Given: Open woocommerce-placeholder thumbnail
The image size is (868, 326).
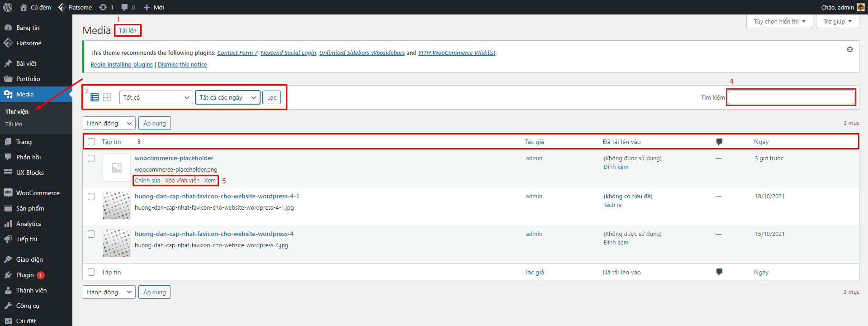Looking at the screenshot, I should tap(117, 168).
